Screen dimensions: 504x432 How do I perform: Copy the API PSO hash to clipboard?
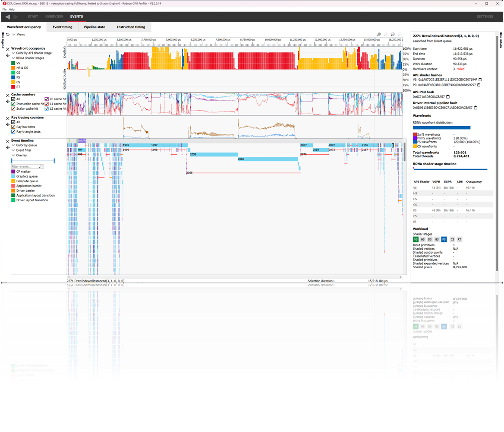pos(448,96)
